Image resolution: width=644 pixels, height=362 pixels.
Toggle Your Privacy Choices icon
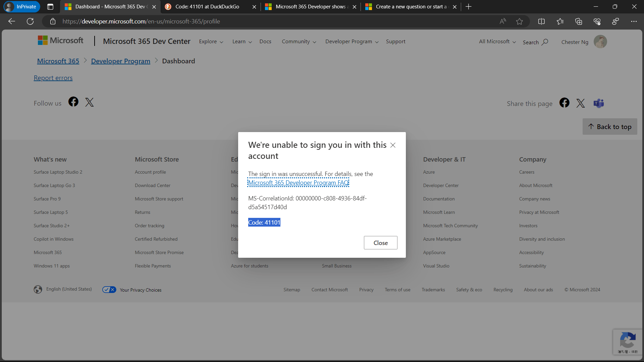(x=109, y=290)
